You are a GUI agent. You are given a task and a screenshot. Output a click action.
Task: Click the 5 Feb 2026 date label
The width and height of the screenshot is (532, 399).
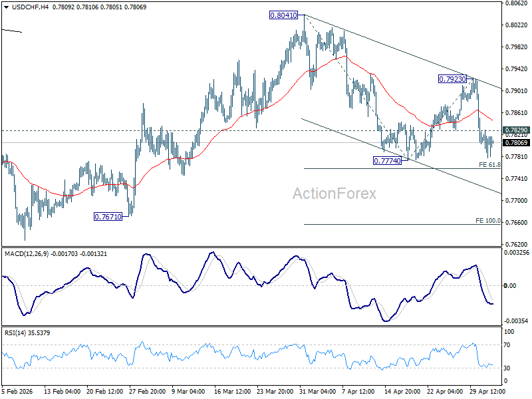point(17,391)
